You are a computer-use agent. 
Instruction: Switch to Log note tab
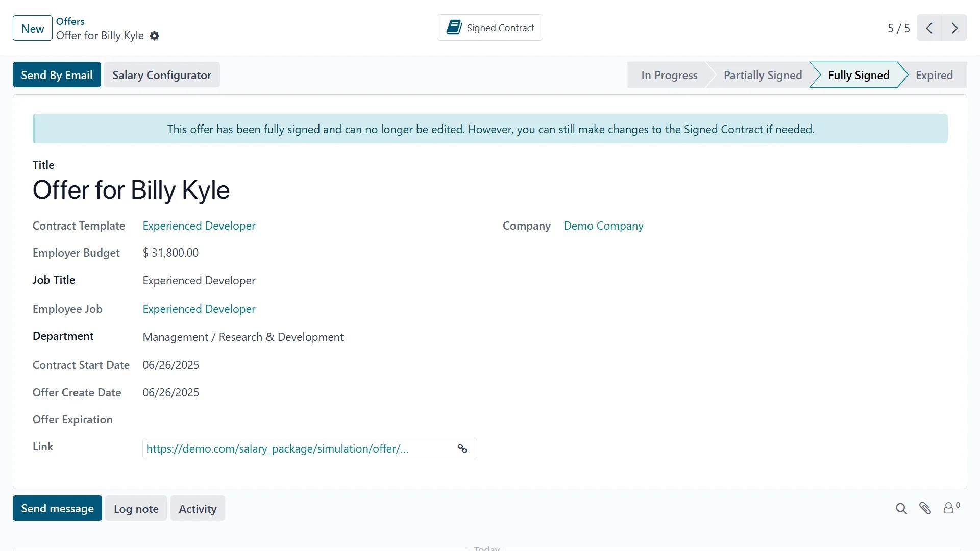pyautogui.click(x=136, y=509)
